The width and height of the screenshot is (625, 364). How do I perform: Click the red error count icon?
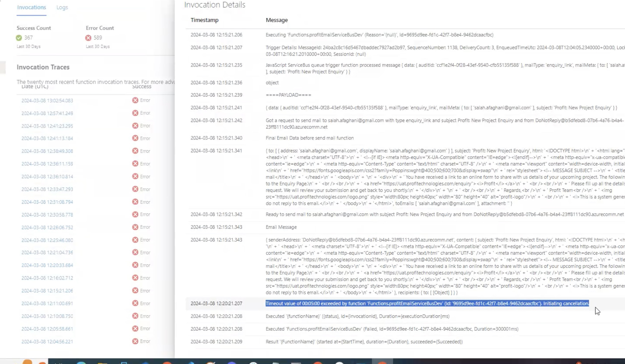point(89,37)
